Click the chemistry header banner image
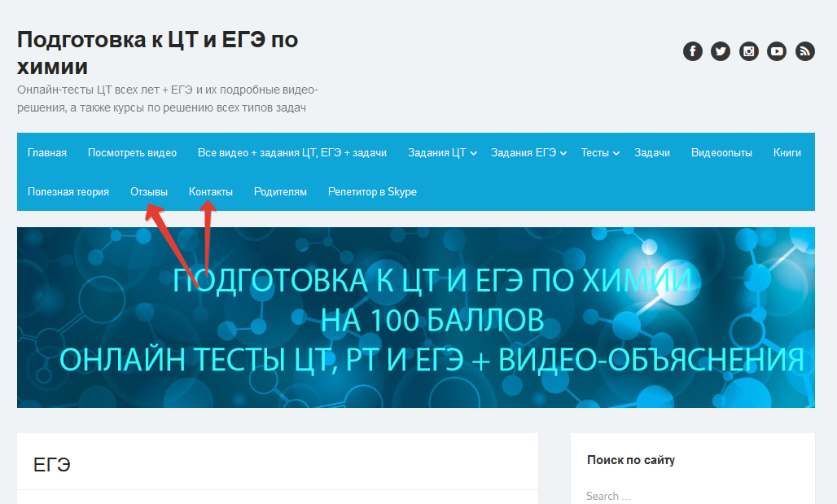Screen dimensions: 837x504 coord(416,318)
